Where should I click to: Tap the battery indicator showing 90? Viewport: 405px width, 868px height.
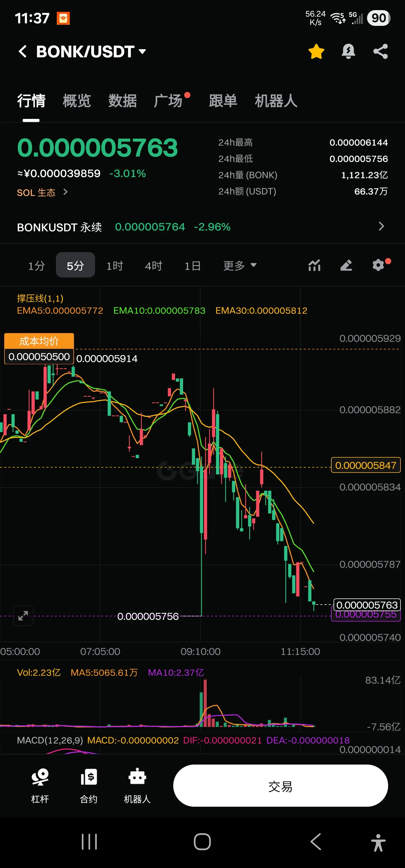[378, 18]
